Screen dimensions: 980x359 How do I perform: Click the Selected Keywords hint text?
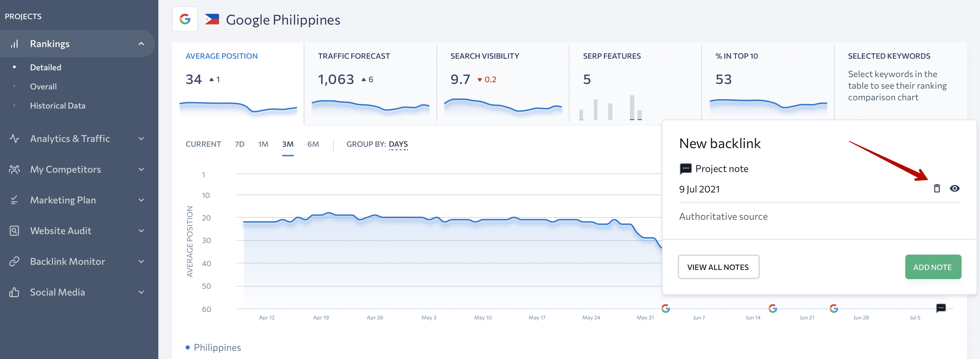point(897,86)
